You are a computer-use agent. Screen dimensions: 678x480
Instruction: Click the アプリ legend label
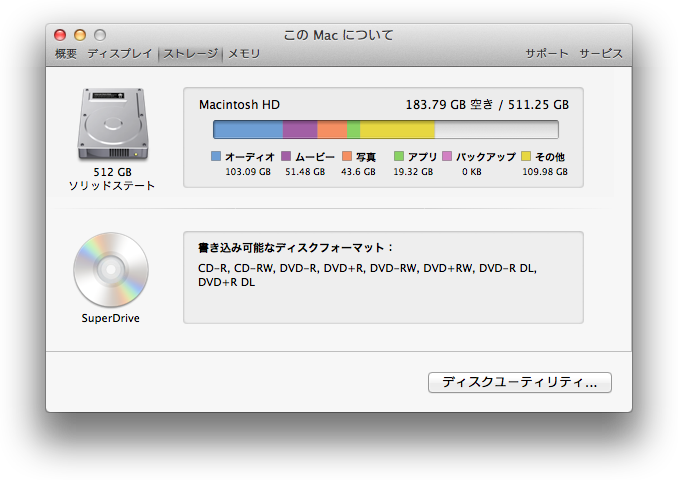click(x=422, y=157)
